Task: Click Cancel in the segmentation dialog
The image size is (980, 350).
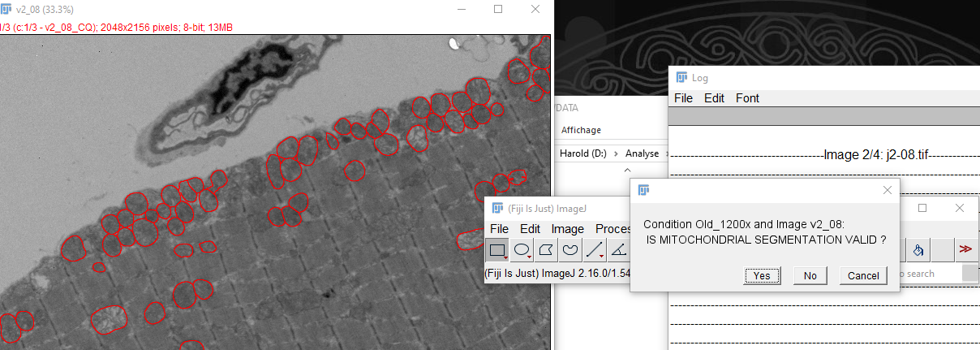Action: pos(862,275)
